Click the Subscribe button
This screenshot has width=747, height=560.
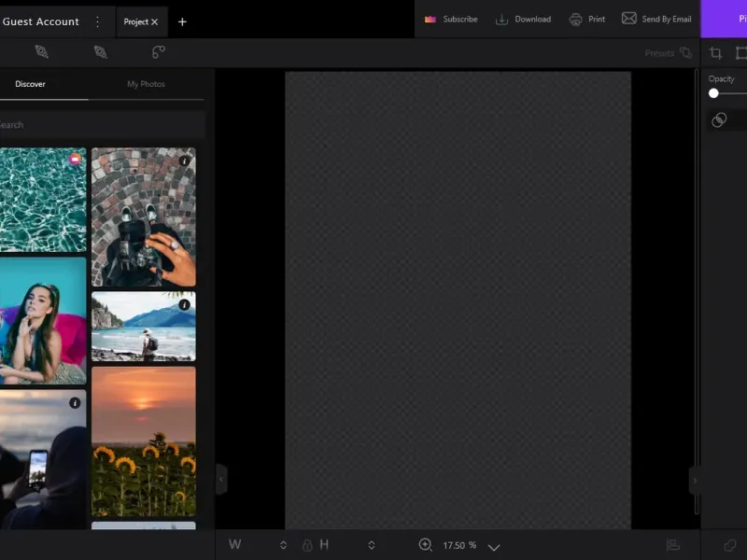(x=451, y=20)
